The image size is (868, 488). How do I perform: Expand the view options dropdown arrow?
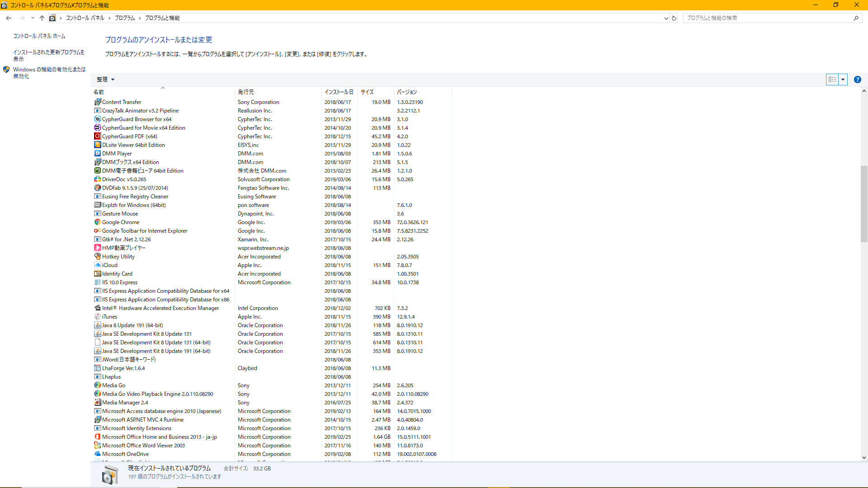843,80
